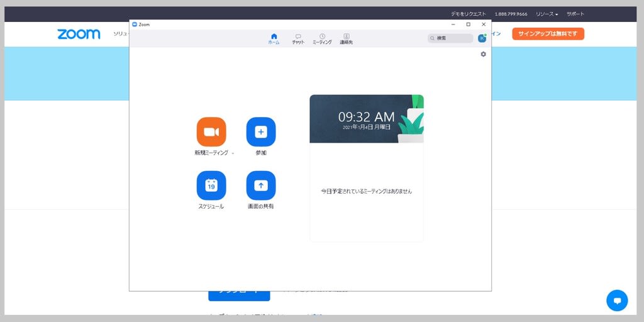
Task: Expand the Resources (リソース) dropdown on website
Action: tap(547, 14)
